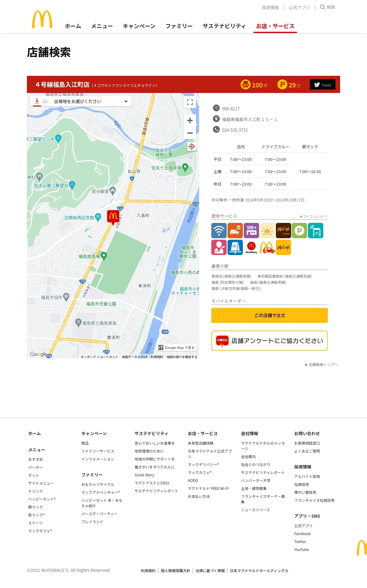Click footer link Facebook
The height and width of the screenshot is (588, 367).
302,534
